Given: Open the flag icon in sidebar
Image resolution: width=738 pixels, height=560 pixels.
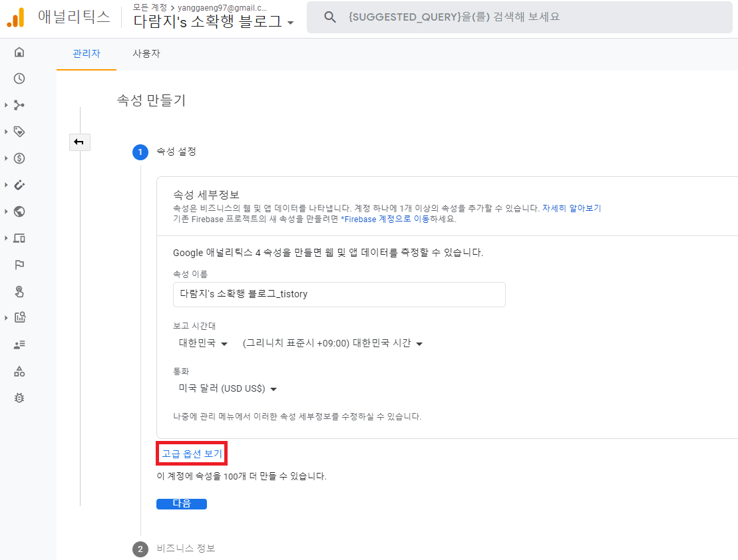Looking at the screenshot, I should pyautogui.click(x=19, y=265).
